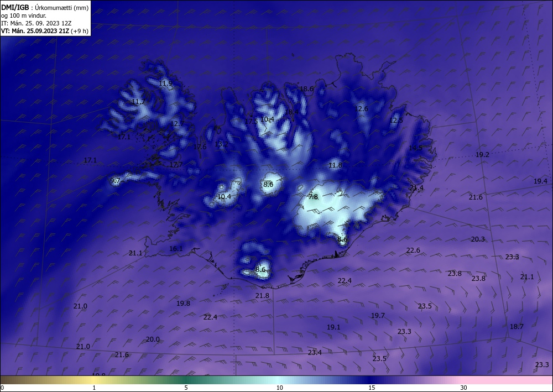
Task: Click the map value '19.1'
Action: point(333,327)
